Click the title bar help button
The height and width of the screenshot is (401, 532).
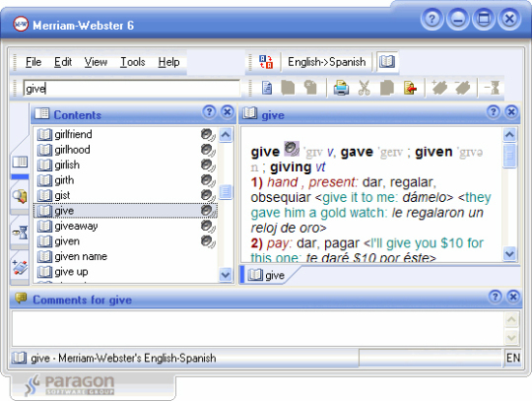point(432,19)
